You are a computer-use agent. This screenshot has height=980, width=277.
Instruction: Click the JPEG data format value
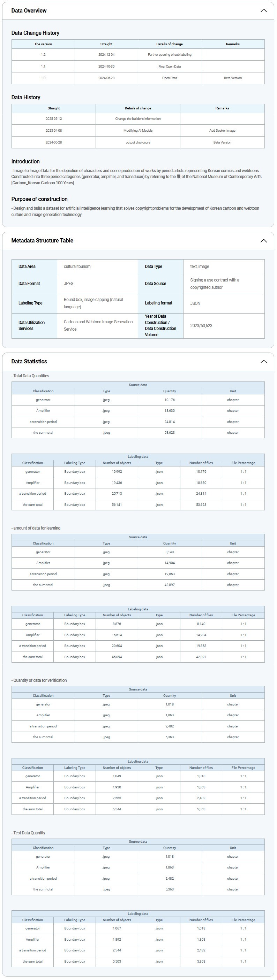pyautogui.click(x=69, y=284)
